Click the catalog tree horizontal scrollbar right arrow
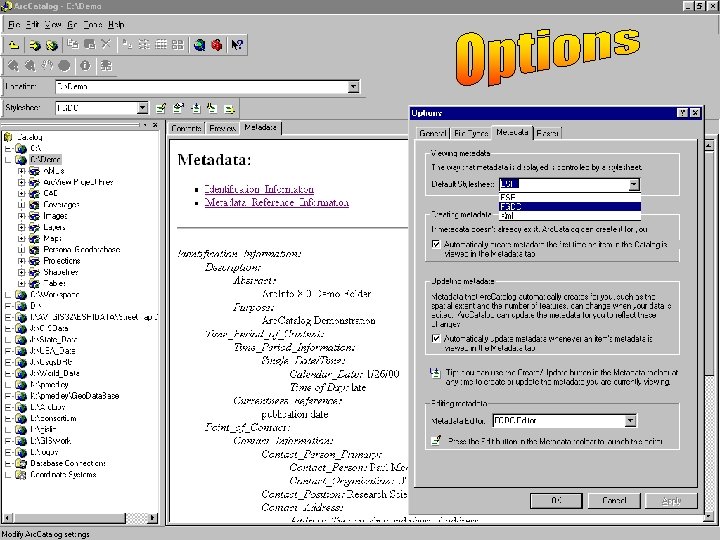The width and height of the screenshot is (720, 540). point(152,518)
